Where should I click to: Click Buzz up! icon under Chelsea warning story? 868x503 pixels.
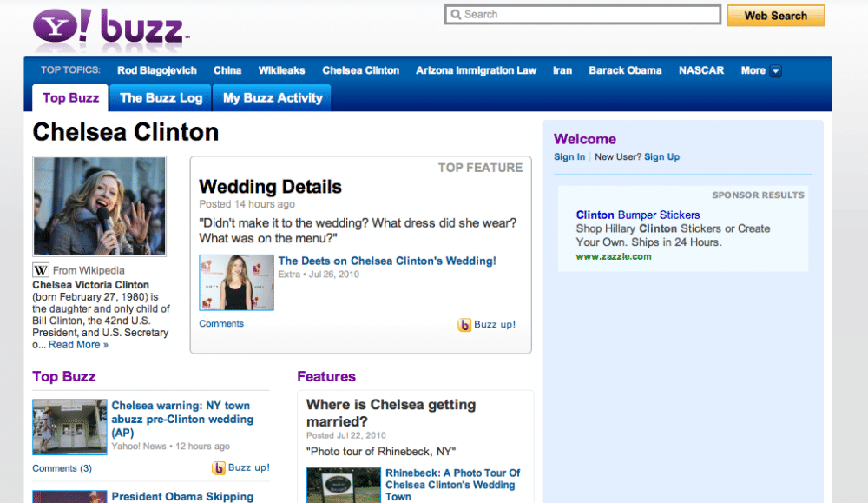coord(220,468)
